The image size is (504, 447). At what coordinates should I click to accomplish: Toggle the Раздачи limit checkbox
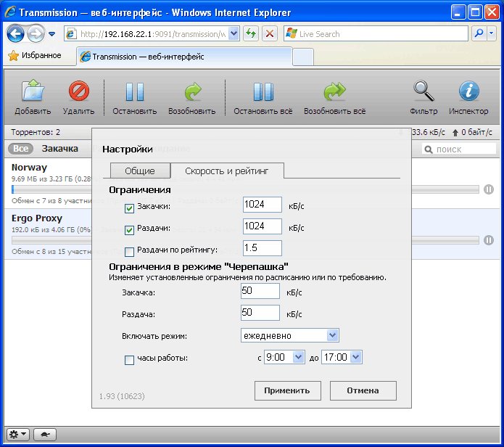[129, 230]
